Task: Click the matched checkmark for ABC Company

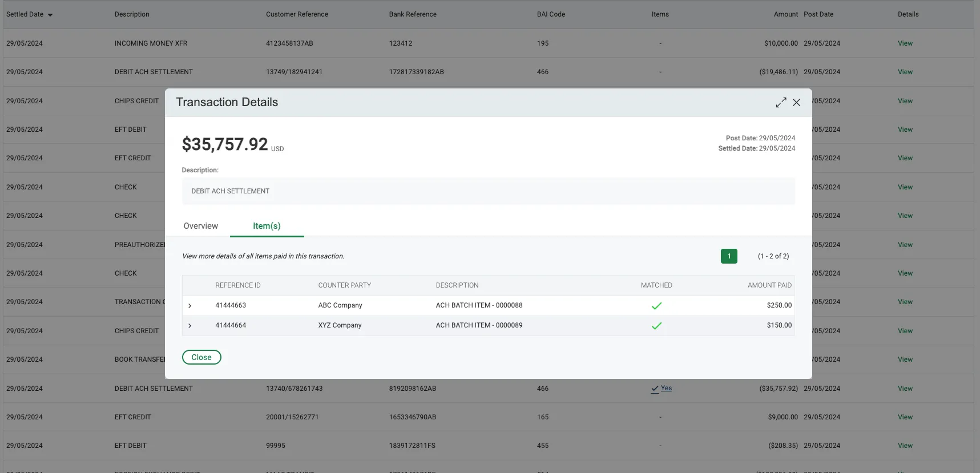Action: [x=656, y=306]
